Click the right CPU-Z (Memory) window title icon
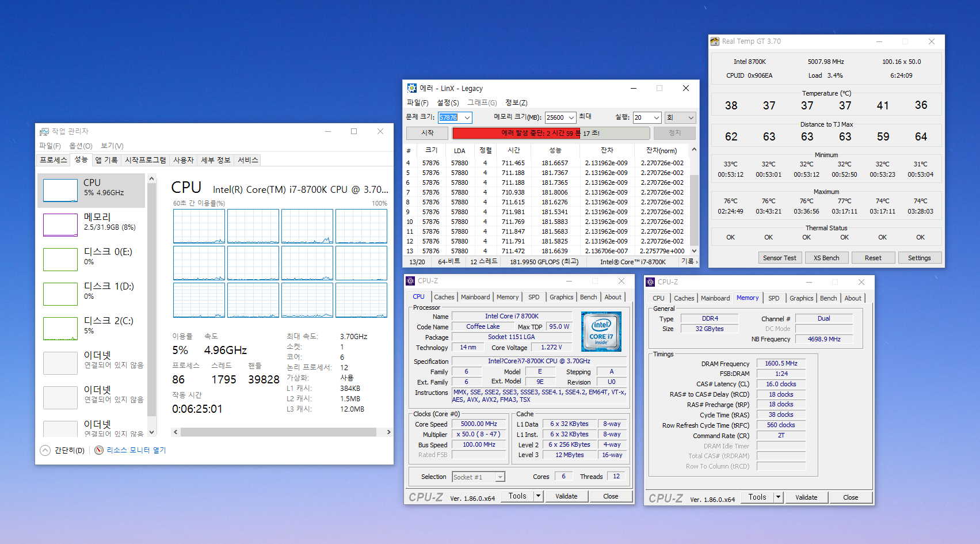Image resolution: width=980 pixels, height=544 pixels. pos(650,282)
